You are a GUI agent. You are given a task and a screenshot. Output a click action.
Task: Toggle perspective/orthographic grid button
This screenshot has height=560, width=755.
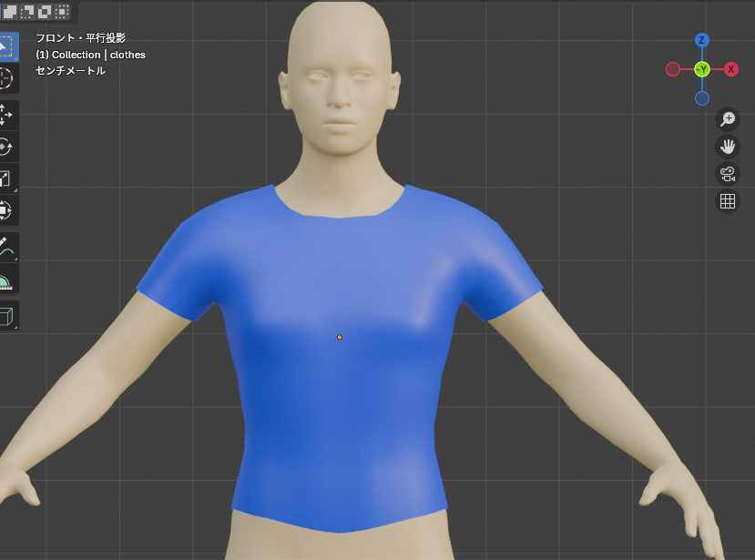(x=728, y=202)
